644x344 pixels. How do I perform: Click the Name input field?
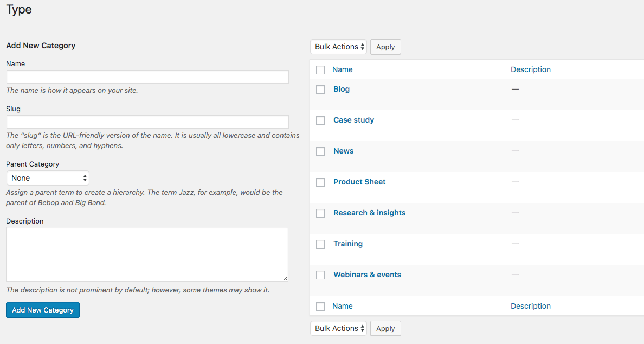147,77
